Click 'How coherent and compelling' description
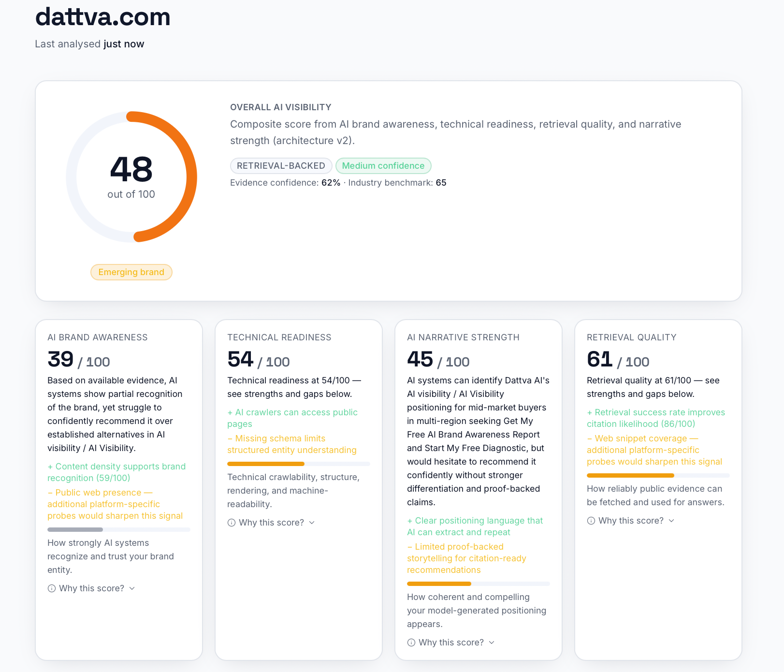Viewport: 784px width, 672px height. point(477,611)
